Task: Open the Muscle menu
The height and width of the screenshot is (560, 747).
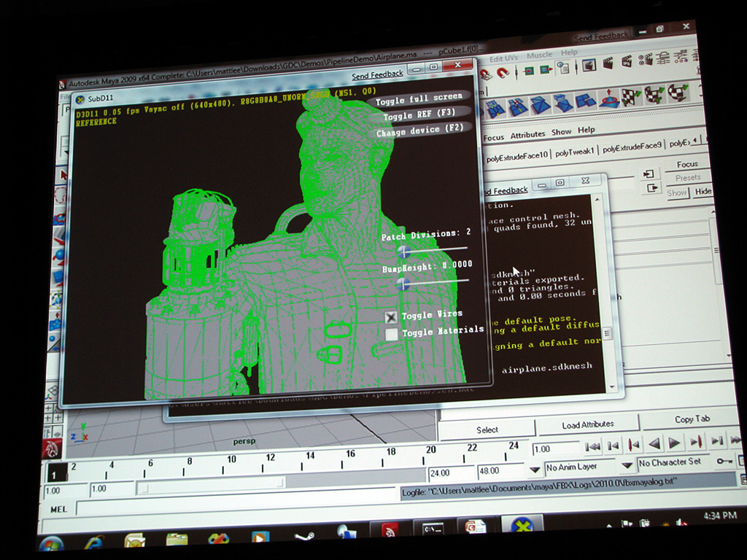Action: coord(539,55)
